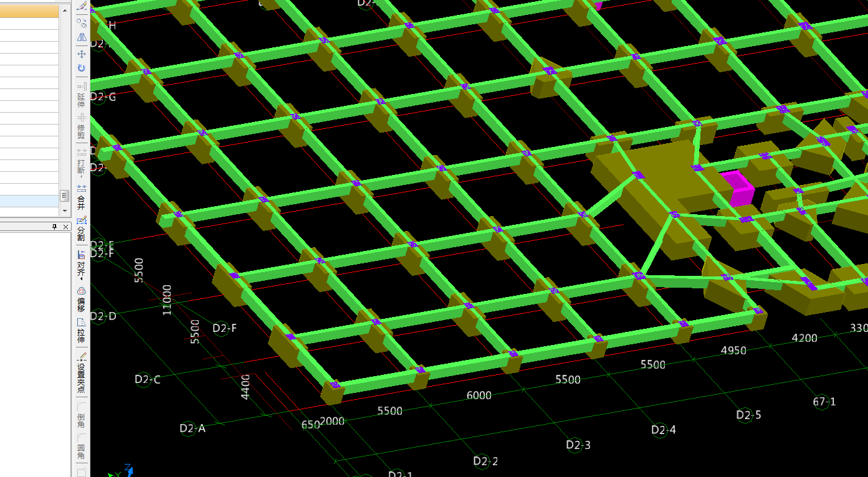The width and height of the screenshot is (868, 477).
Task: Click the D2-5 axis label
Action: click(x=748, y=415)
